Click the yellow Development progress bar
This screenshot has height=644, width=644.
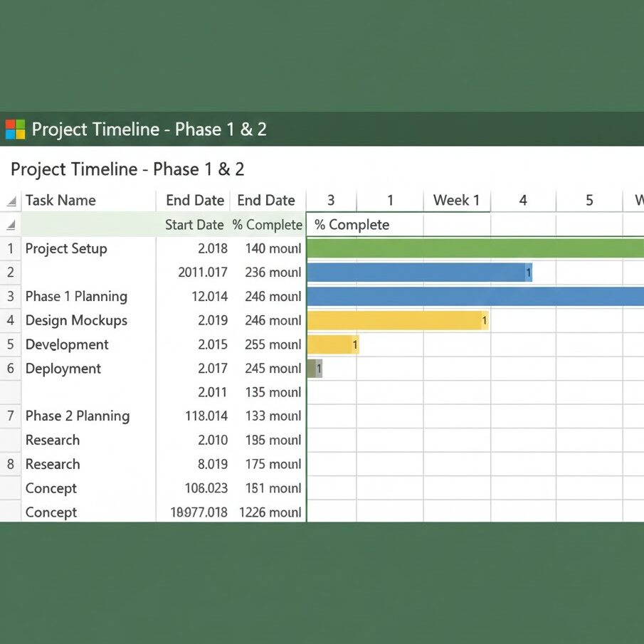click(332, 344)
